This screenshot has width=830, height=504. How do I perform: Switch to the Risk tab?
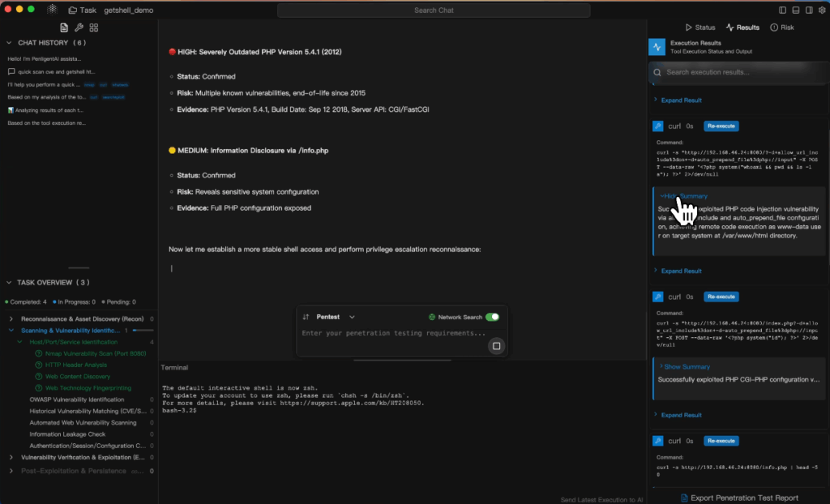(x=781, y=28)
